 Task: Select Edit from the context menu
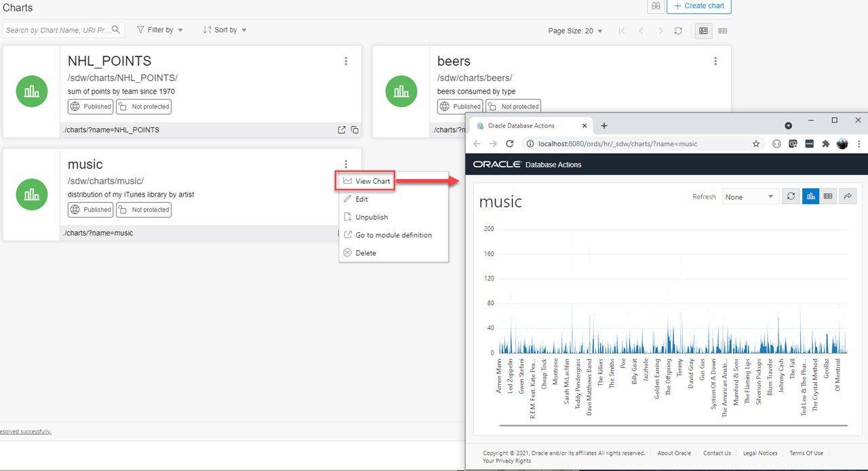tap(362, 199)
